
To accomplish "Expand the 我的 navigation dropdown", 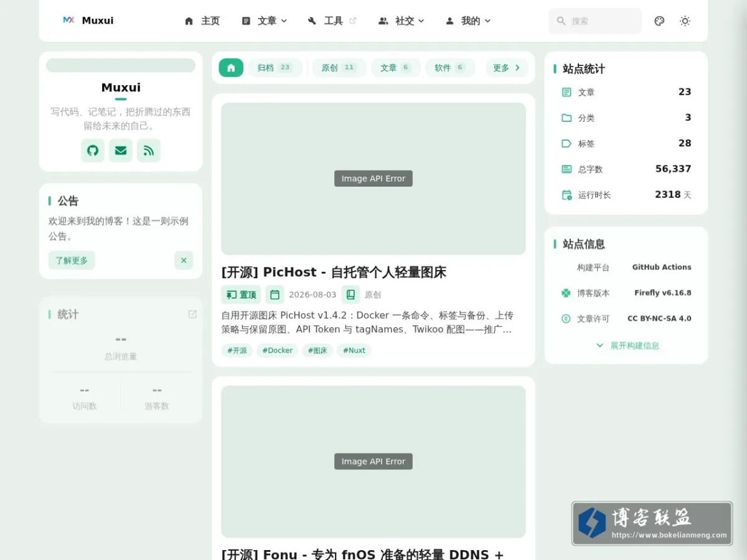I will point(468,21).
